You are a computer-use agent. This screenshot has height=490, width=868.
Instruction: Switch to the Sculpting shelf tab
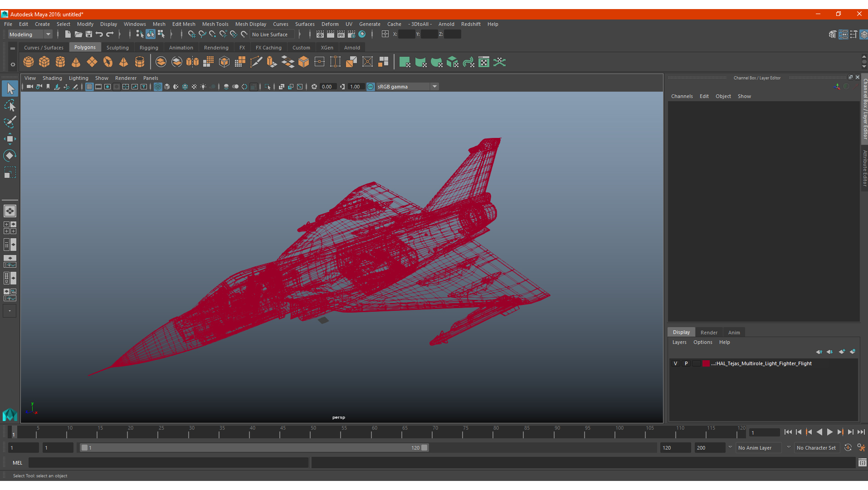[117, 48]
